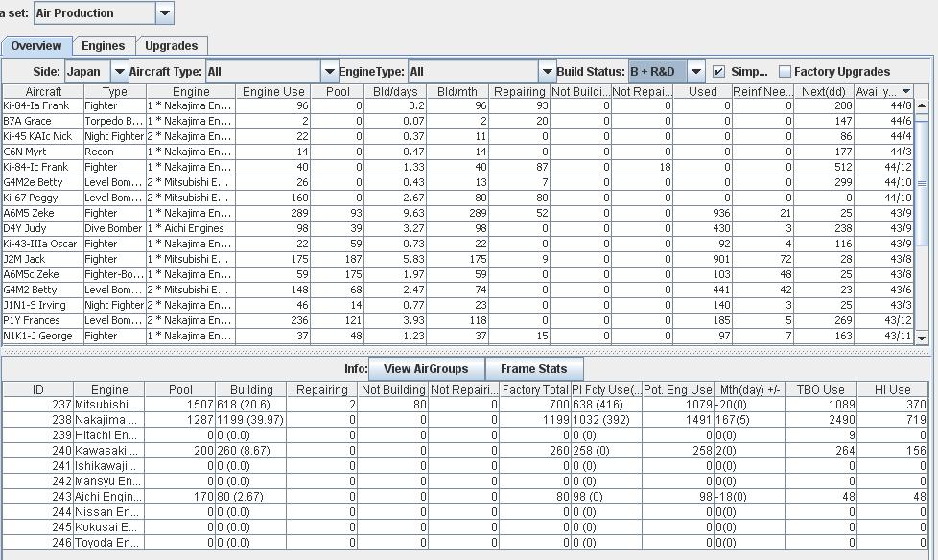Select the G4M2 Betty row
The width and height of the screenshot is (938, 560).
pos(458,290)
